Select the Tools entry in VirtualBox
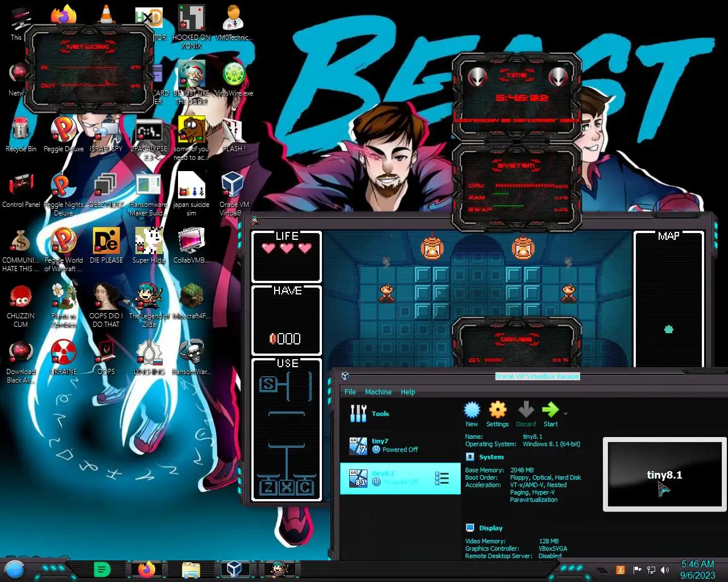Viewport: 728px width, 582px height. click(400, 414)
